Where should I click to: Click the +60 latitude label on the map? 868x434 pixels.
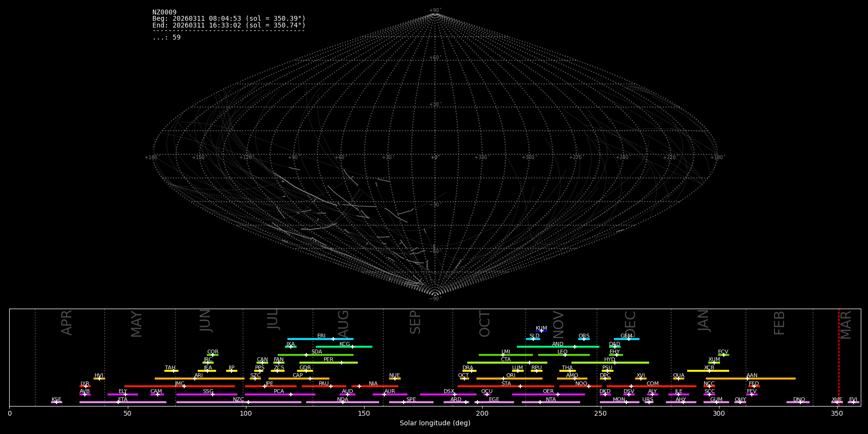click(x=435, y=58)
